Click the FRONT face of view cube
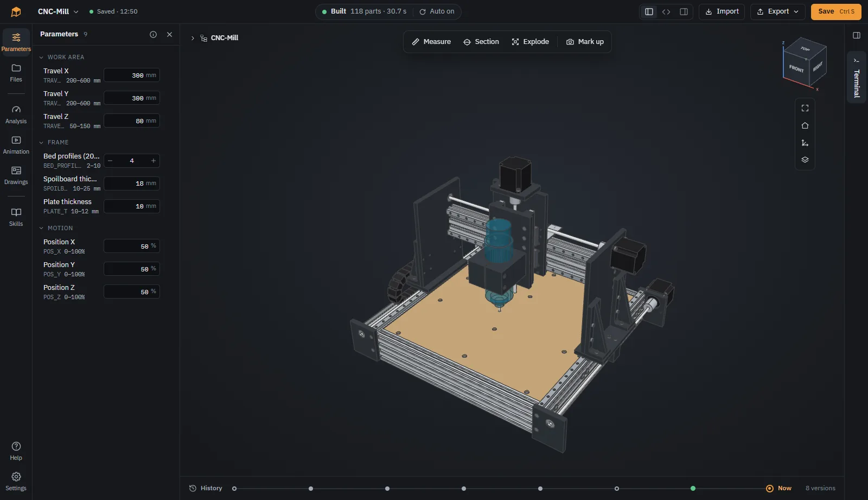This screenshot has height=500, width=868. [796, 68]
